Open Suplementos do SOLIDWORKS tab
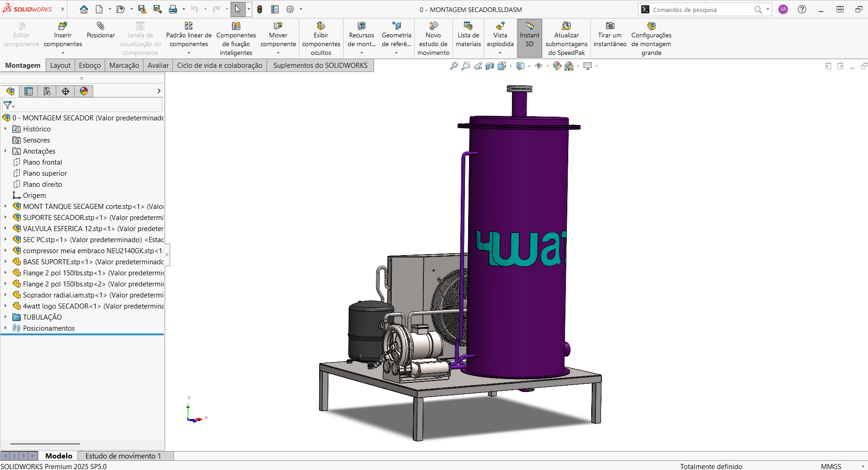Image resolution: width=868 pixels, height=470 pixels. 321,65
